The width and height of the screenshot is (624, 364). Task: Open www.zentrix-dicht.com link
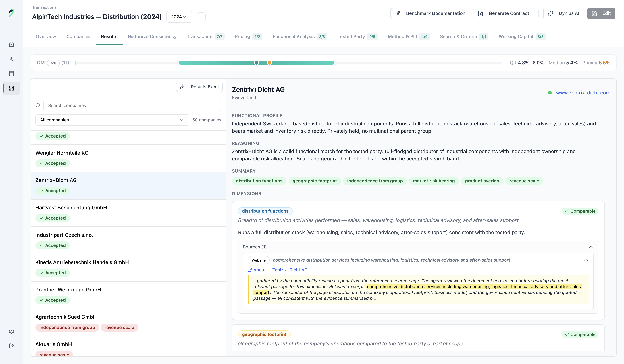(583, 93)
